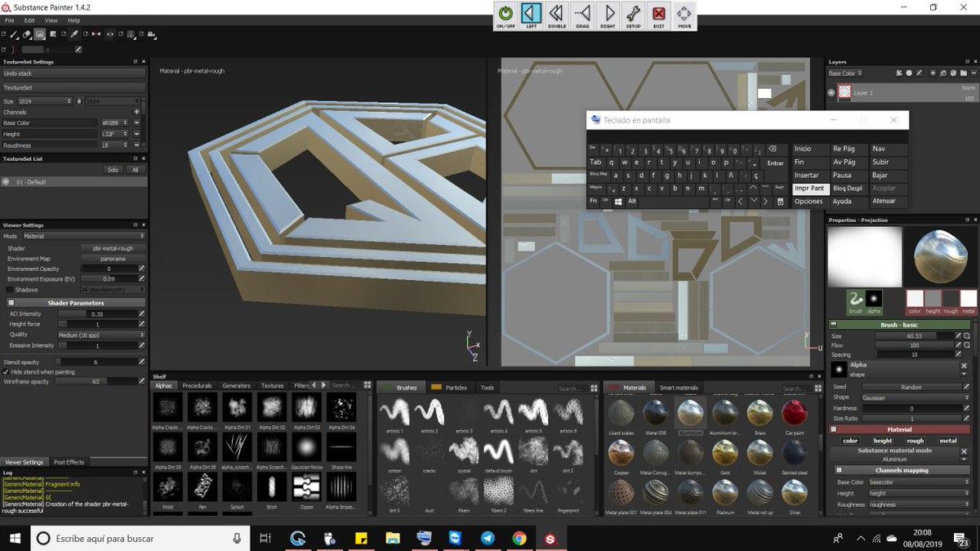The image size is (980, 551).
Task: Delete layer with the minus icon
Action: pos(974,73)
